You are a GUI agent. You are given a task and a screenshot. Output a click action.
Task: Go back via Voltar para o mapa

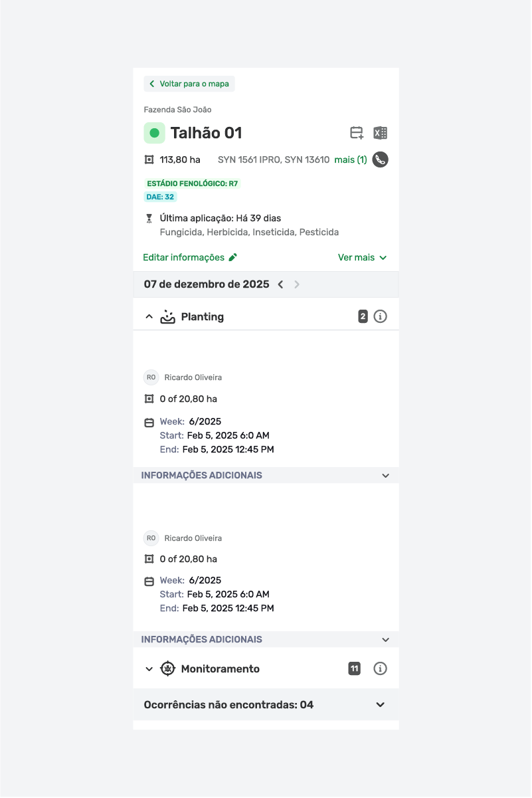coord(189,84)
